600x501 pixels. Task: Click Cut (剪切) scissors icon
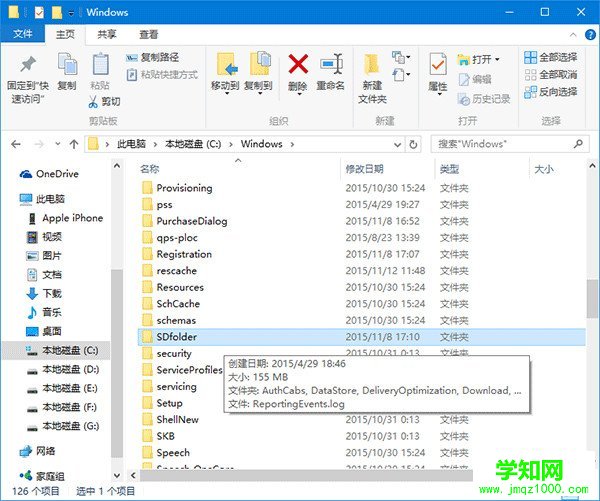93,101
